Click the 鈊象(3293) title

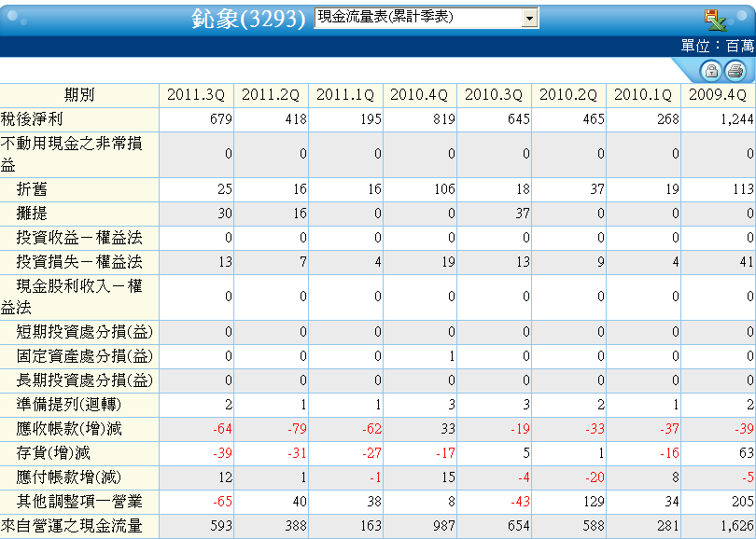point(248,19)
